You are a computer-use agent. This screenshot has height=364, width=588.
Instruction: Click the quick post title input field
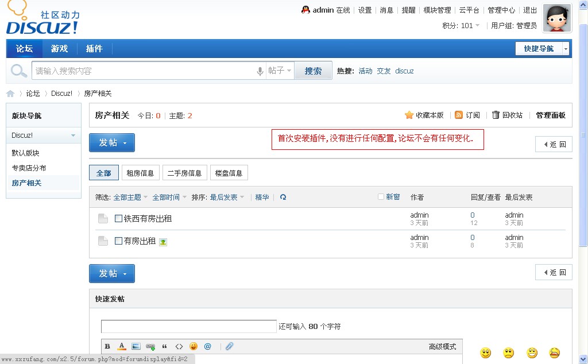click(x=189, y=327)
